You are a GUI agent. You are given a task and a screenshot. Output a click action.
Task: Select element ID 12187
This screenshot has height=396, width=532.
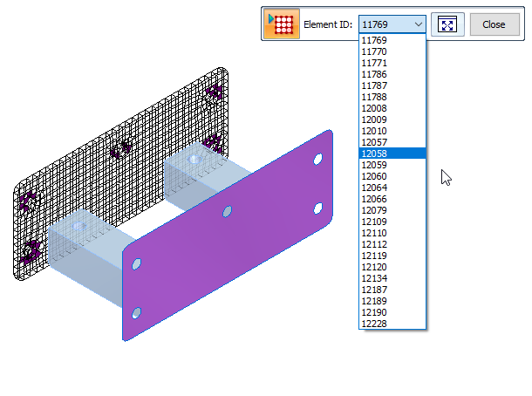(x=392, y=290)
